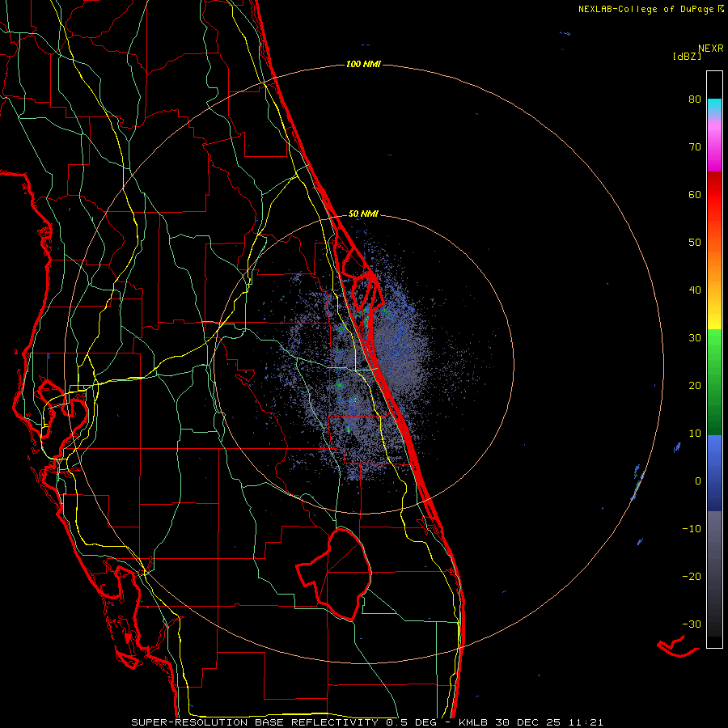Image resolution: width=728 pixels, height=728 pixels.
Task: Click the NEXR label above color scale
Action: coord(711,49)
